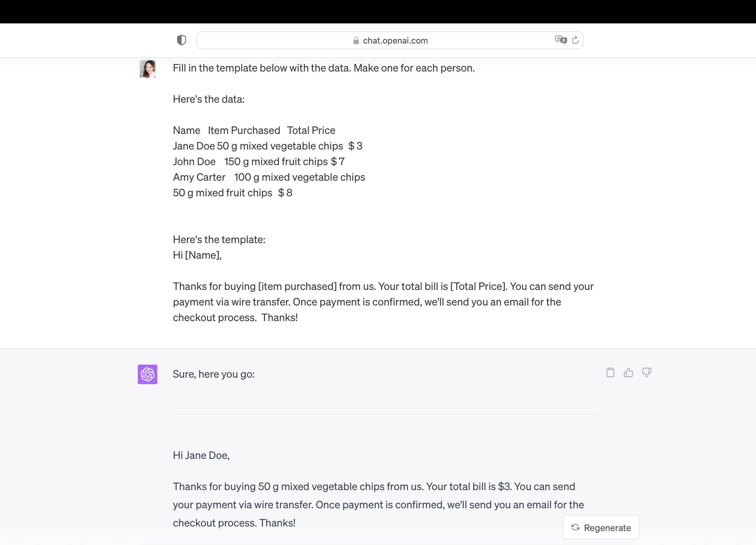Image resolution: width=756 pixels, height=545 pixels.
Task: Click the page reload icon
Action: tap(575, 40)
